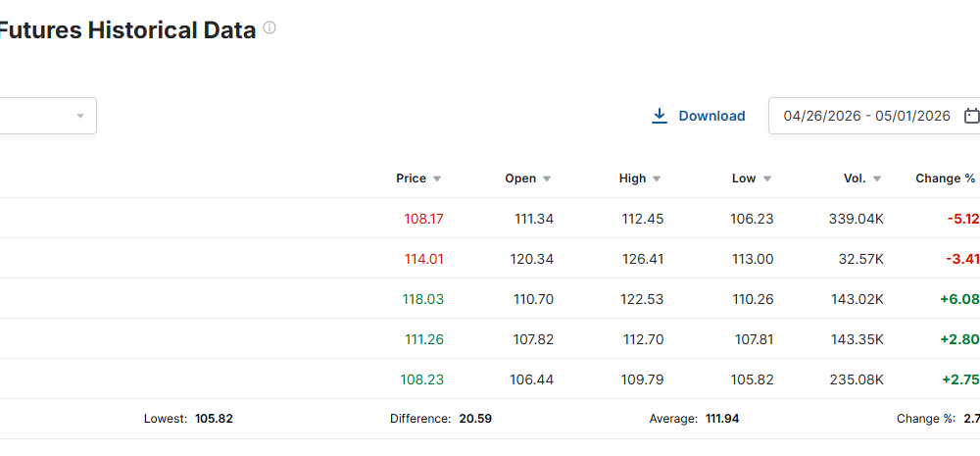Select volume value 339.04K

(x=857, y=219)
